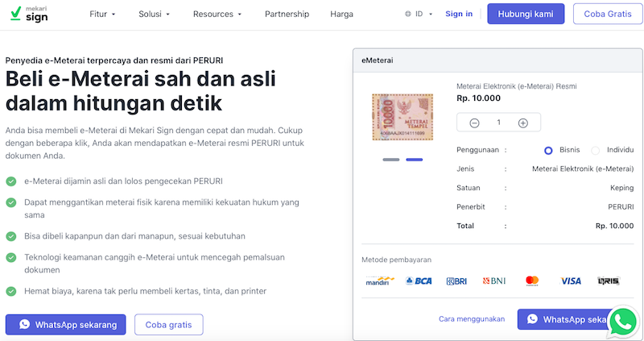Go to the Harga page
This screenshot has height=341, width=644.
(341, 14)
